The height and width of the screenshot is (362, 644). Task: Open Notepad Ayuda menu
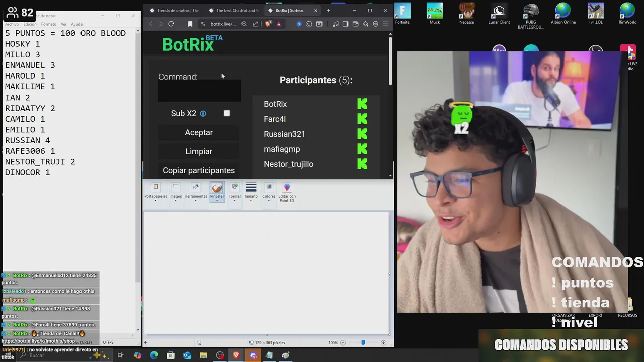click(x=77, y=24)
